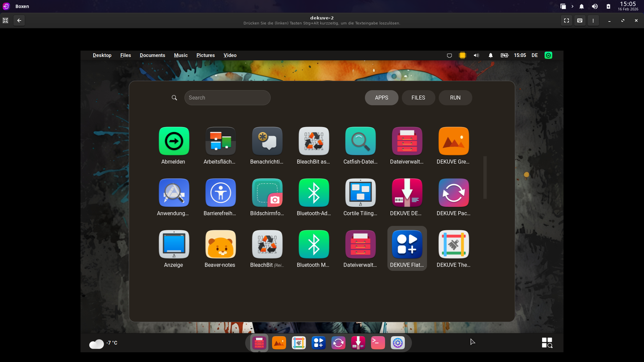Switch to the FILES tab
Image resolution: width=644 pixels, height=362 pixels.
coord(418,98)
